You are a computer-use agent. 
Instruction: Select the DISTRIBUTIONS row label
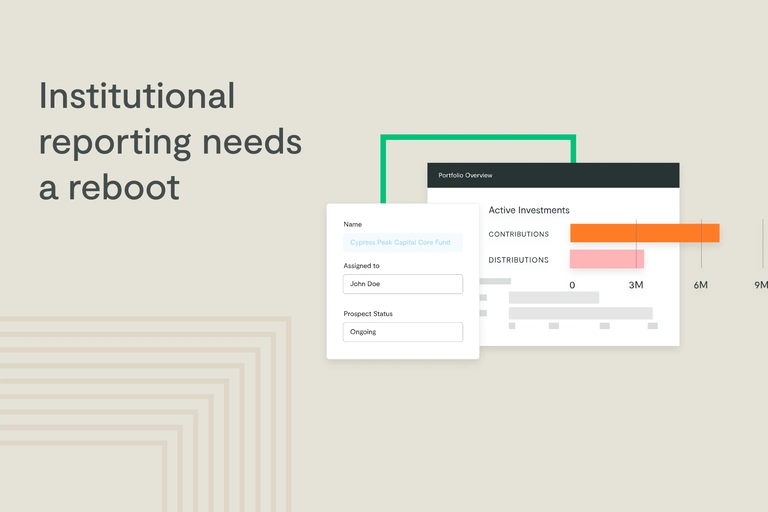pos(518,260)
